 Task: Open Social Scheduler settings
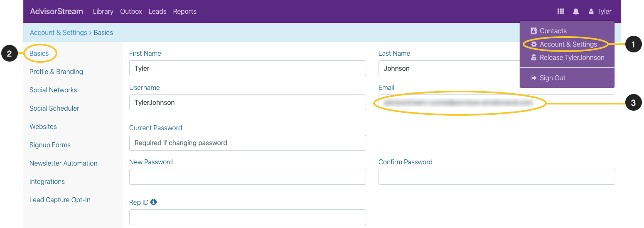pos(54,108)
